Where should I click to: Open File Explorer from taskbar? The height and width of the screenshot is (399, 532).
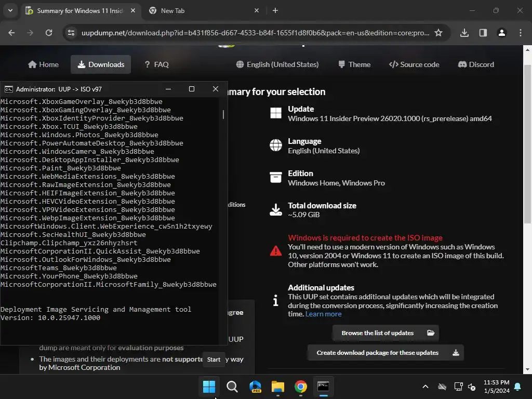point(277,387)
